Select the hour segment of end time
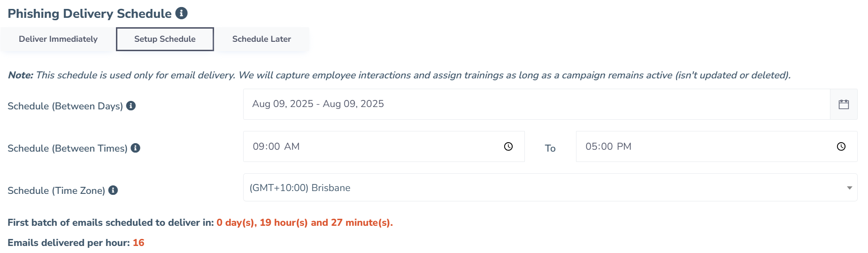This screenshot has height=253, width=868. pos(591,146)
